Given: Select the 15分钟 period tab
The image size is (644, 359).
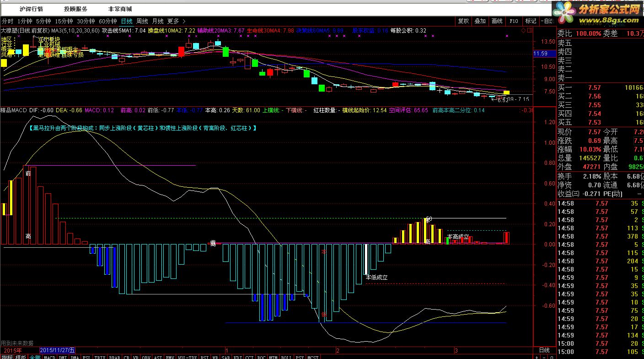Looking at the screenshot, I should pos(64,21).
